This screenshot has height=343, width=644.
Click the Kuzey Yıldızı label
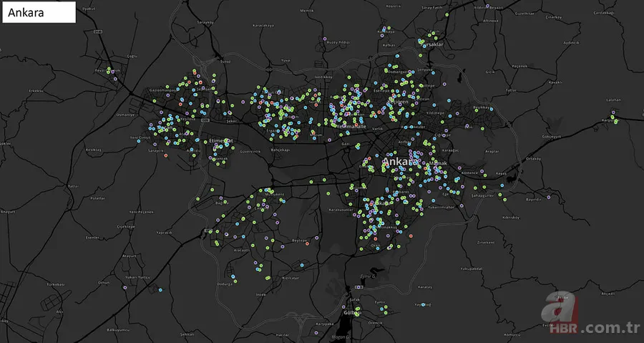337,42
